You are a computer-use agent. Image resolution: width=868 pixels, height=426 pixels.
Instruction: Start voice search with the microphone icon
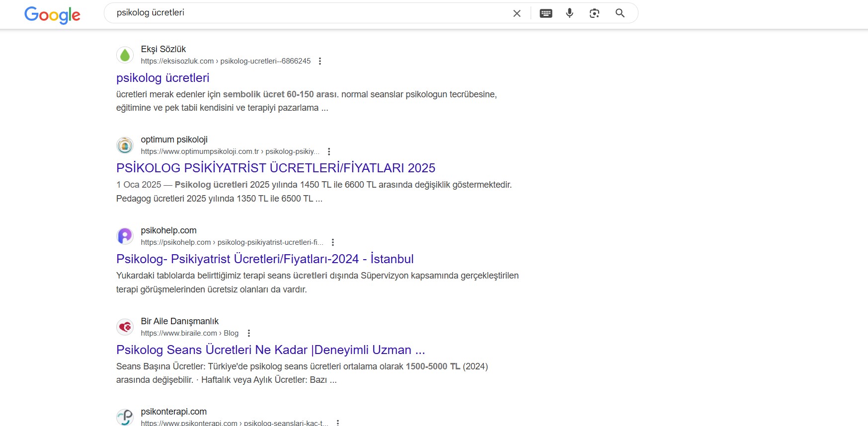(x=570, y=13)
